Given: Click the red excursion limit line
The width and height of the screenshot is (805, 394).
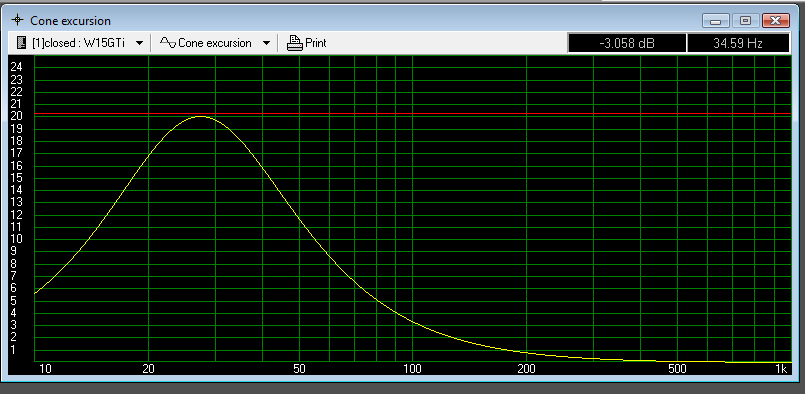Looking at the screenshot, I should click(413, 114).
